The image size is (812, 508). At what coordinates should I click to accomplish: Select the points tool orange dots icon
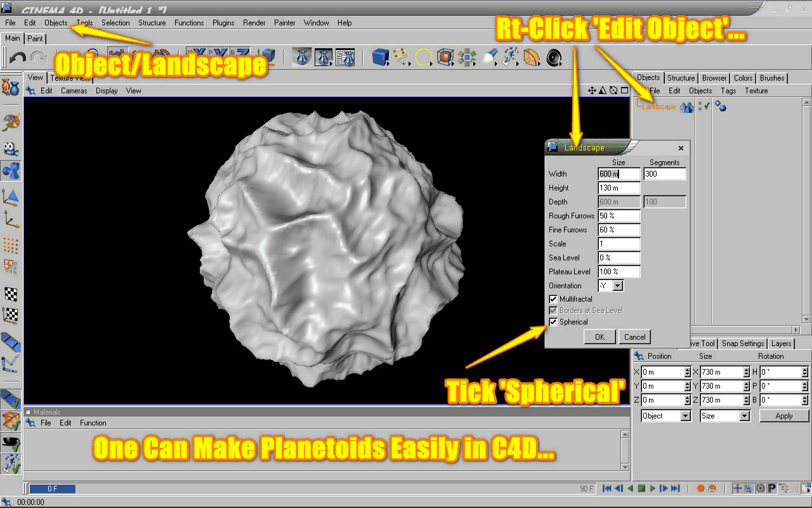11,244
